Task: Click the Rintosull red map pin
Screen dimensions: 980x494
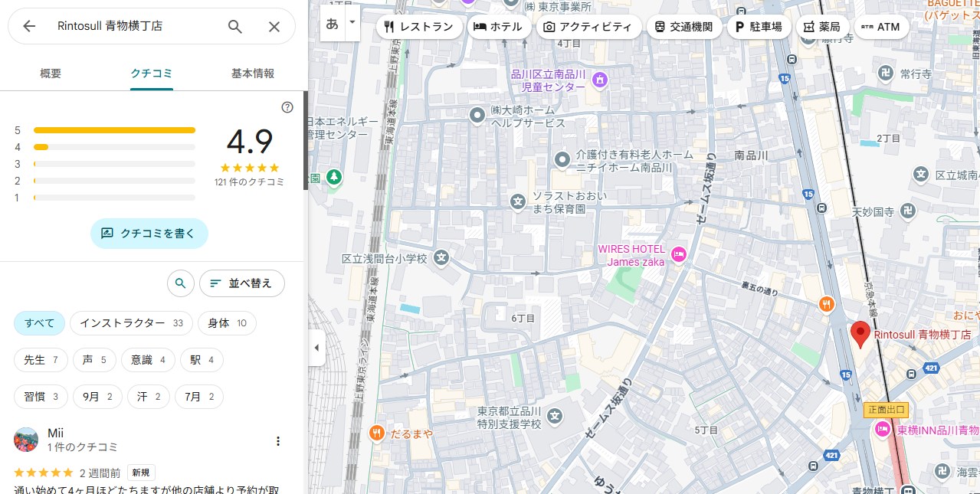Action: tap(860, 334)
